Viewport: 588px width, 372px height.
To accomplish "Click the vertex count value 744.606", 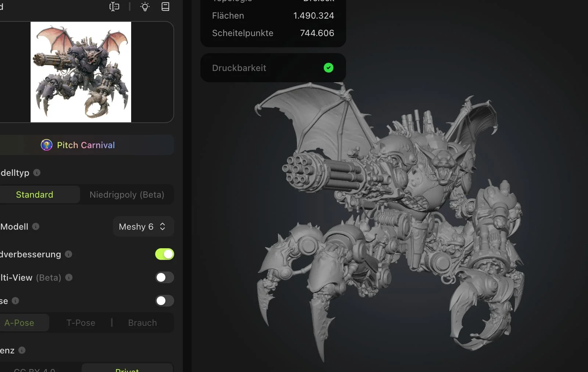I will click(317, 33).
